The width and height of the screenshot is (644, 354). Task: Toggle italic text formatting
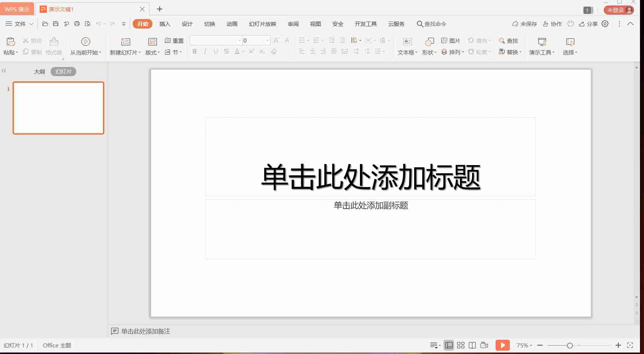(x=205, y=52)
